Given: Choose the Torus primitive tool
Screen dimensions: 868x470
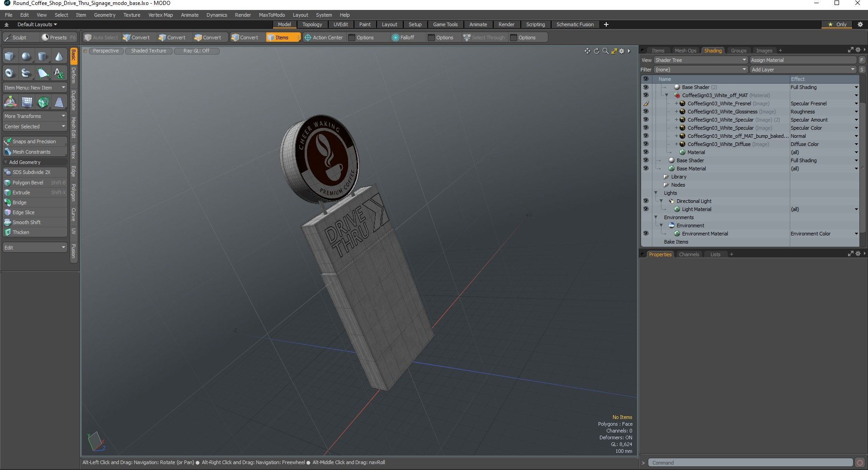Looking at the screenshot, I should pos(9,73).
